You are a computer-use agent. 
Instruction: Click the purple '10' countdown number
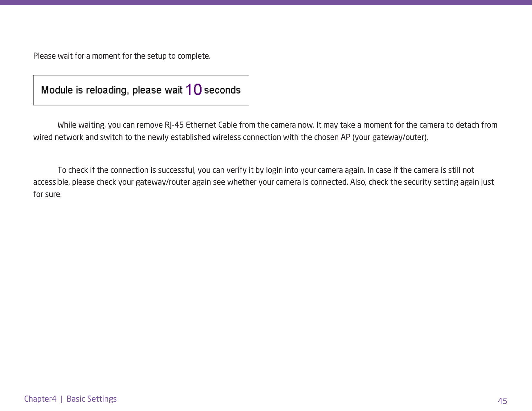pyautogui.click(x=194, y=90)
